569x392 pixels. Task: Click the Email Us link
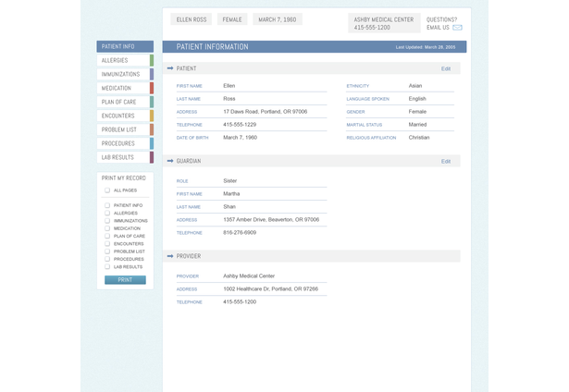coord(438,28)
